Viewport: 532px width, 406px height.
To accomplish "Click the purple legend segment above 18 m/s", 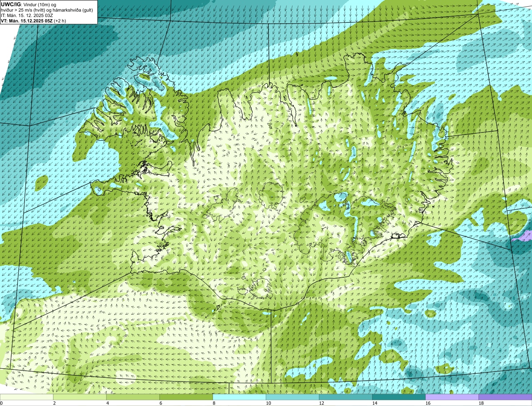I will (x=505, y=397).
